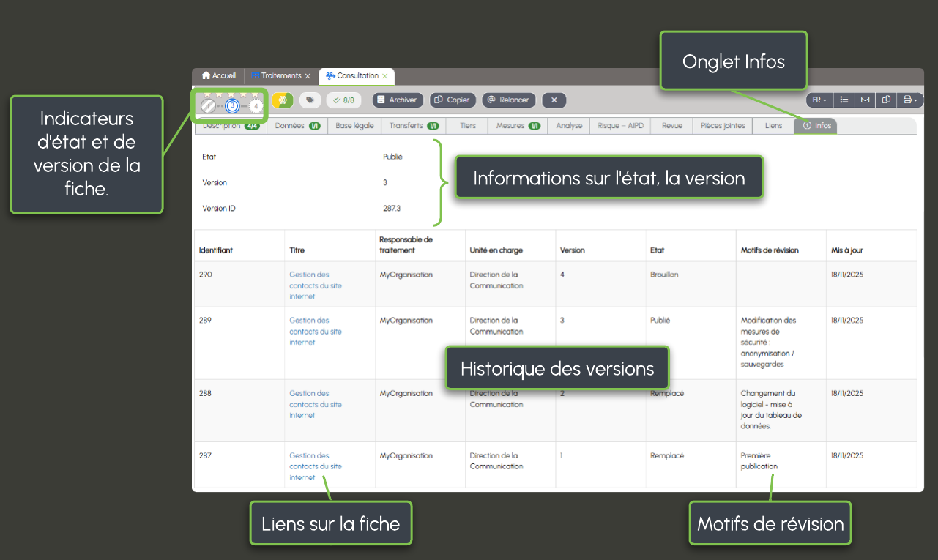Click the version 4 draft indicator badge

[256, 106]
